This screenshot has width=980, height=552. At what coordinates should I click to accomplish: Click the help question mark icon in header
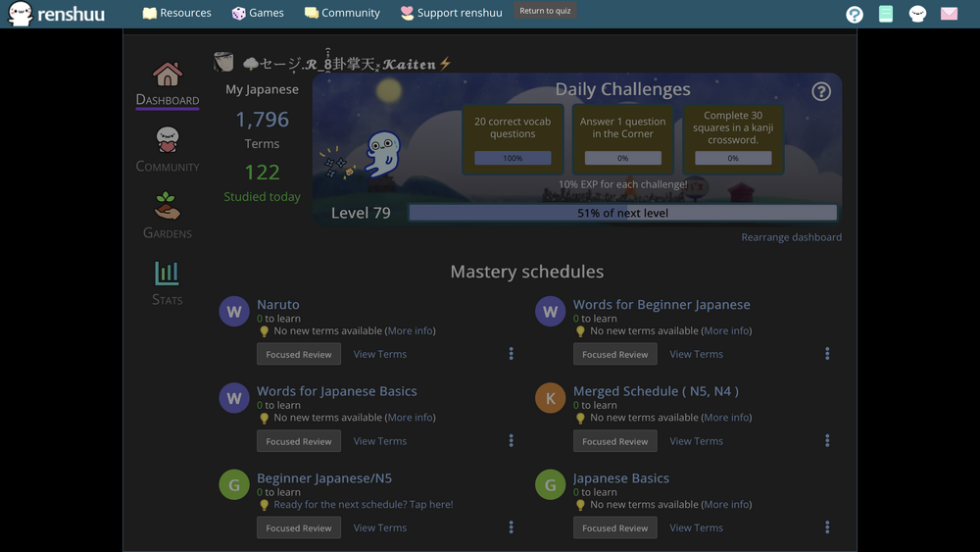coord(855,14)
